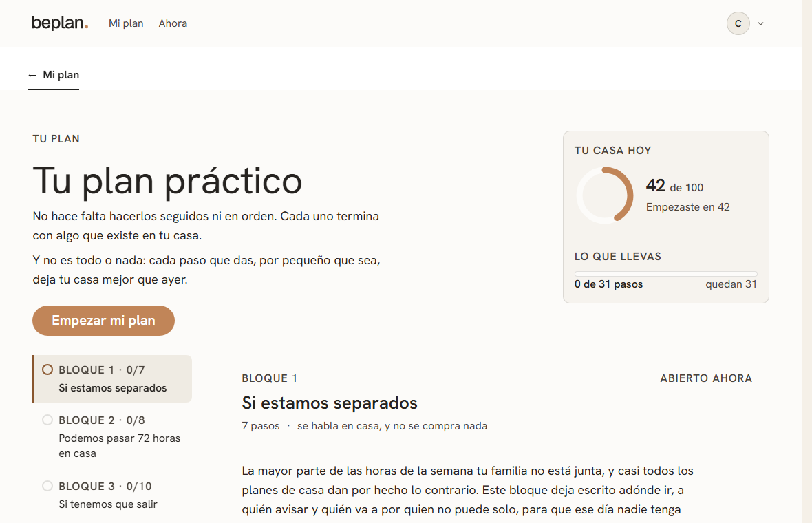Open the user avatar labeled C
The width and height of the screenshot is (812, 523).
738,23
